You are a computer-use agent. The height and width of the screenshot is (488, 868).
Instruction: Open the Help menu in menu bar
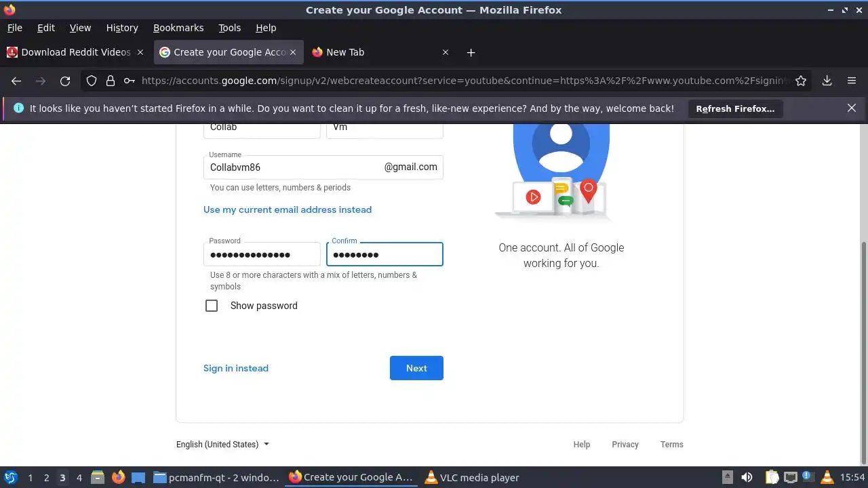(266, 28)
